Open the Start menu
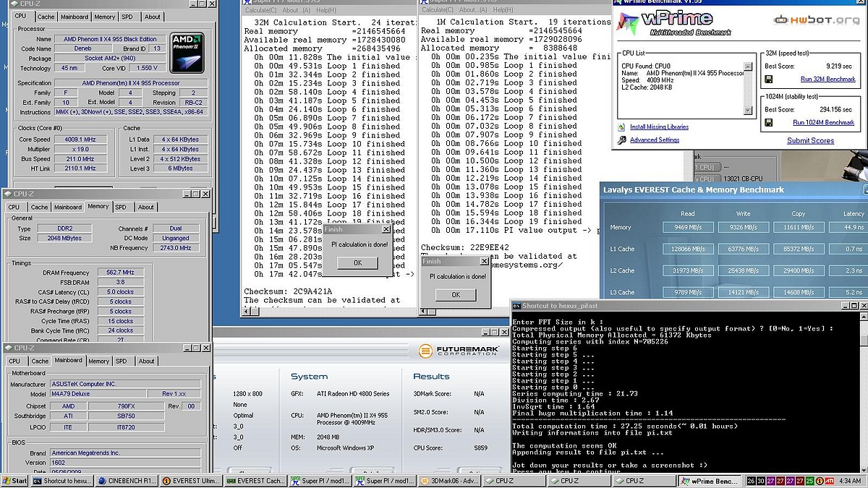868x488 pixels. tap(15, 481)
